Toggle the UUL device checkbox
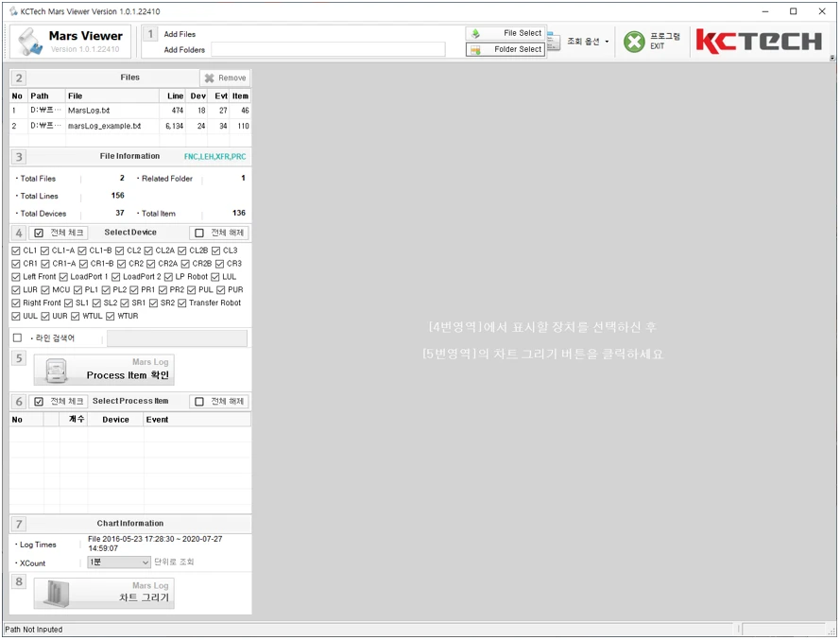 [x=16, y=317]
